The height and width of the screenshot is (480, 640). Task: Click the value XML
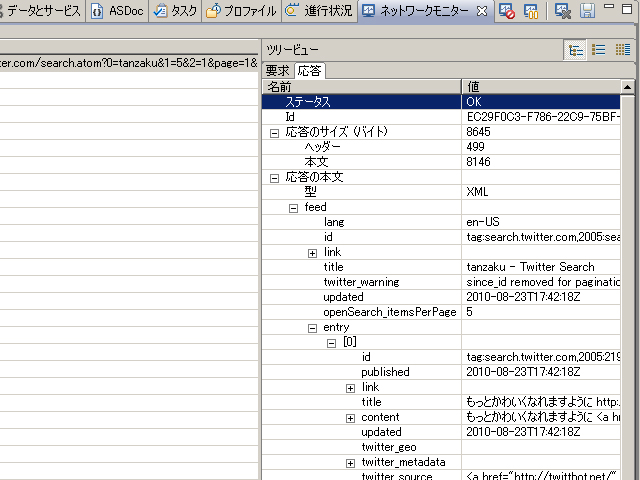click(477, 191)
